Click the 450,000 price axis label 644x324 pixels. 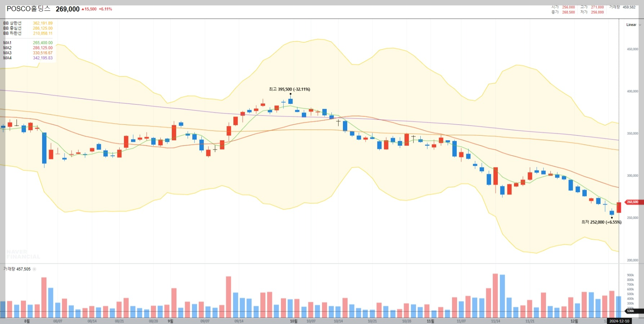[632, 49]
